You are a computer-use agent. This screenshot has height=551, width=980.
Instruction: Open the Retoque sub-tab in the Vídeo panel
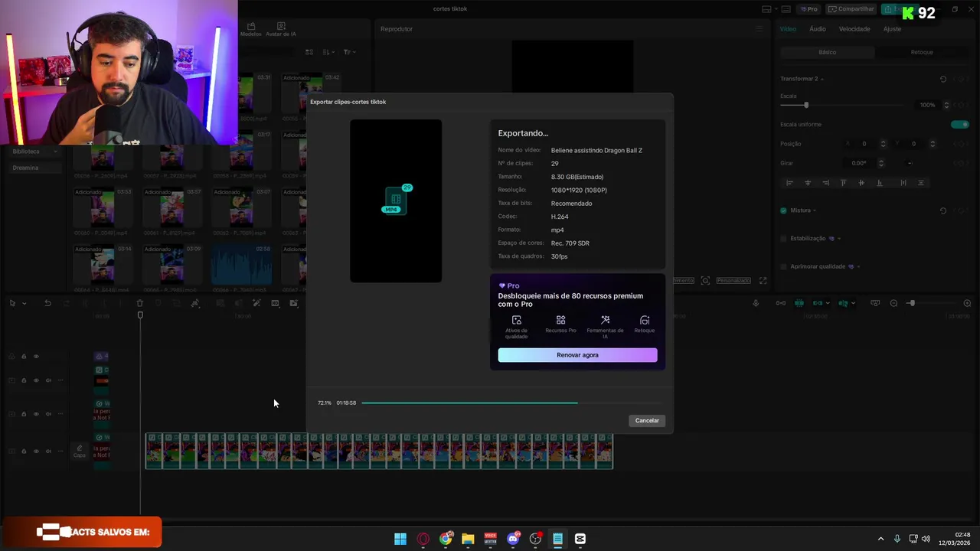922,52
